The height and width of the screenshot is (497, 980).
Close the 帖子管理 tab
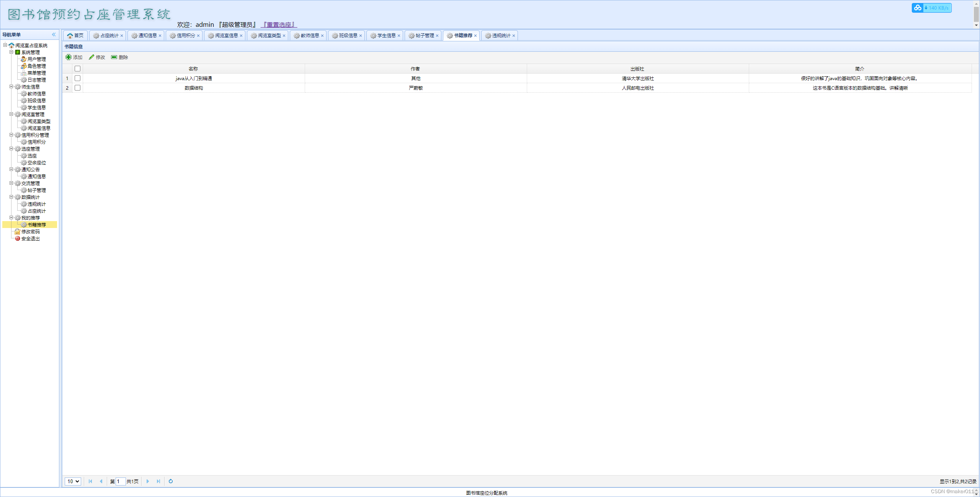click(437, 36)
